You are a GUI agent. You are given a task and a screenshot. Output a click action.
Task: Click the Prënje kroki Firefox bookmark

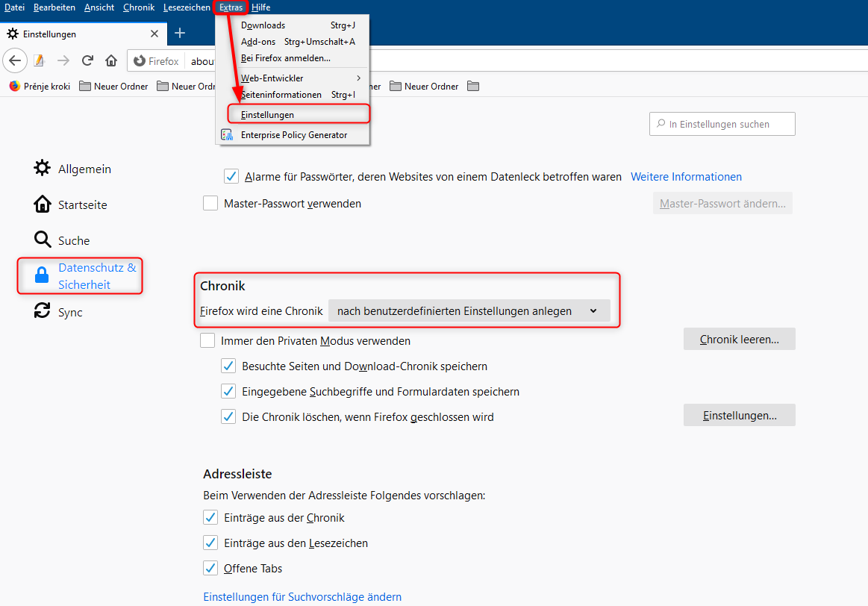point(40,86)
